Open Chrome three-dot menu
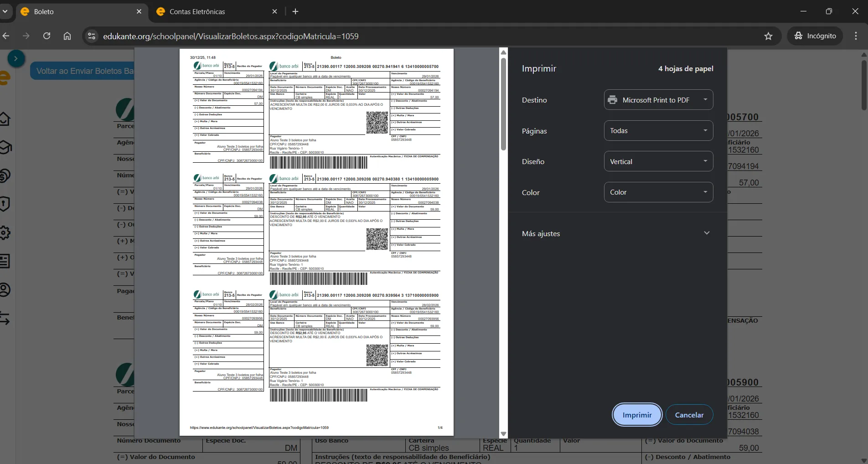868x464 pixels. tap(856, 36)
